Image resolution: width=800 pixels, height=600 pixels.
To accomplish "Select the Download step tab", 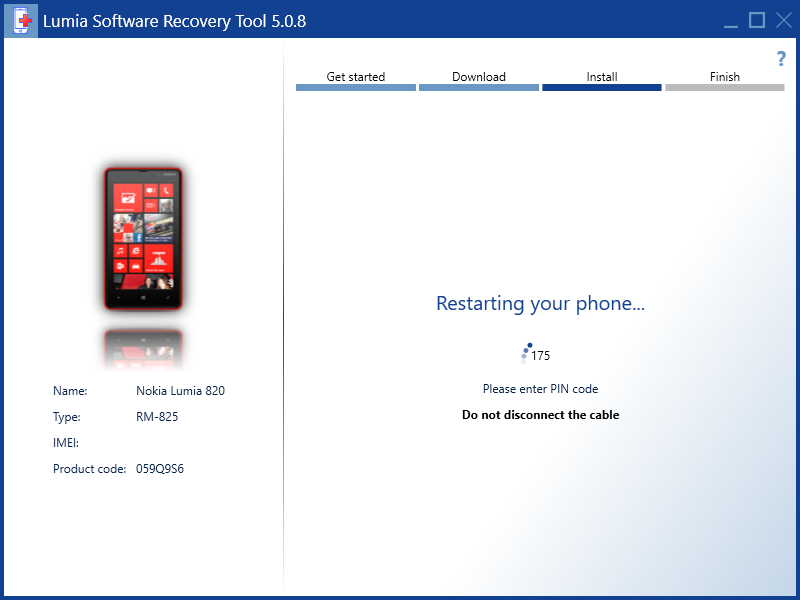I will (x=479, y=80).
